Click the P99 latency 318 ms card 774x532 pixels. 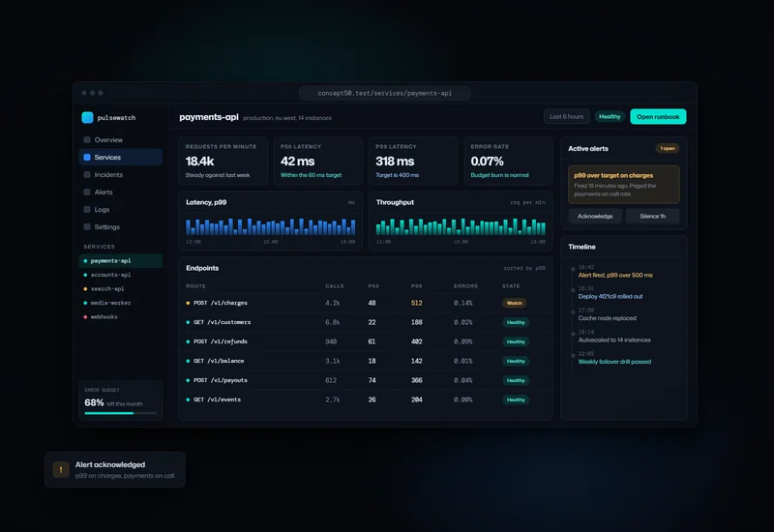pos(413,161)
